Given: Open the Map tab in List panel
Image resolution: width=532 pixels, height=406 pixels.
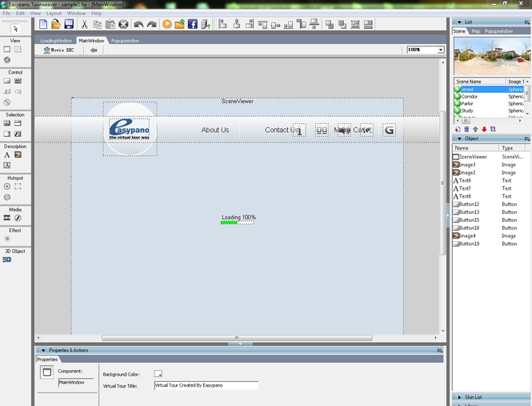Looking at the screenshot, I should pos(476,31).
